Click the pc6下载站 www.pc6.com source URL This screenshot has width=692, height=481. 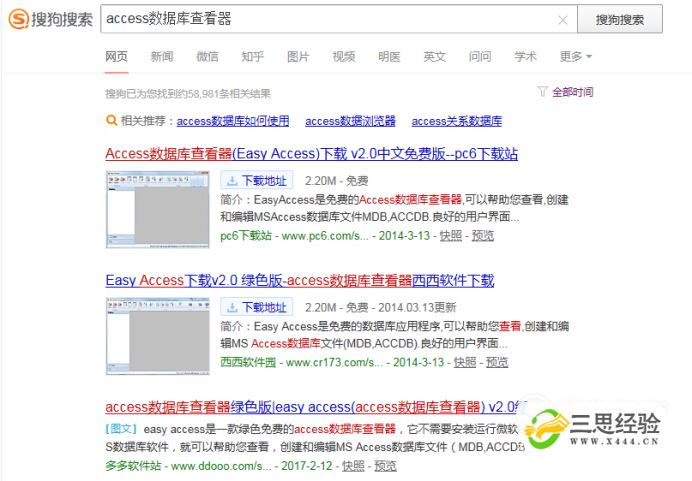[x=294, y=236]
